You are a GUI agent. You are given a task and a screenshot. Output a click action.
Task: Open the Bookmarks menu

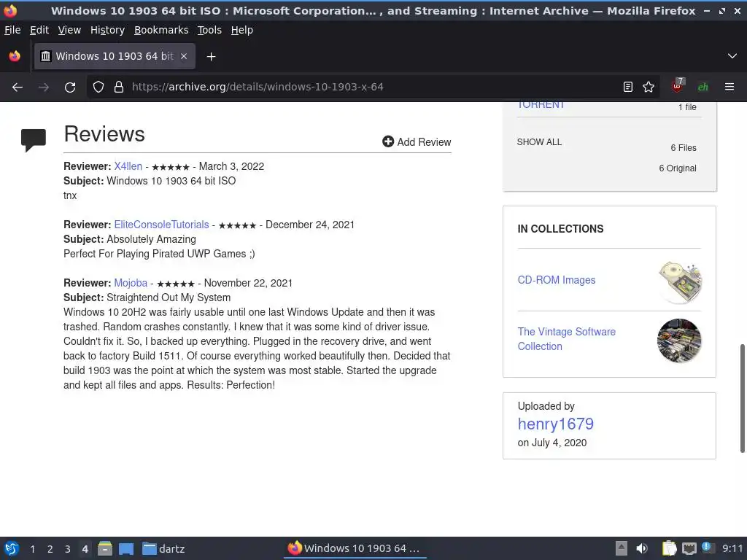pyautogui.click(x=161, y=30)
